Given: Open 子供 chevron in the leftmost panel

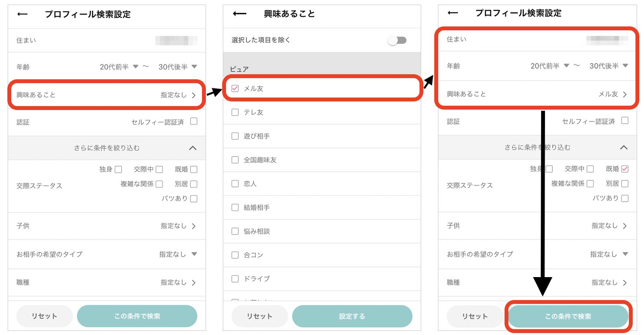Looking at the screenshot, I should (x=193, y=226).
